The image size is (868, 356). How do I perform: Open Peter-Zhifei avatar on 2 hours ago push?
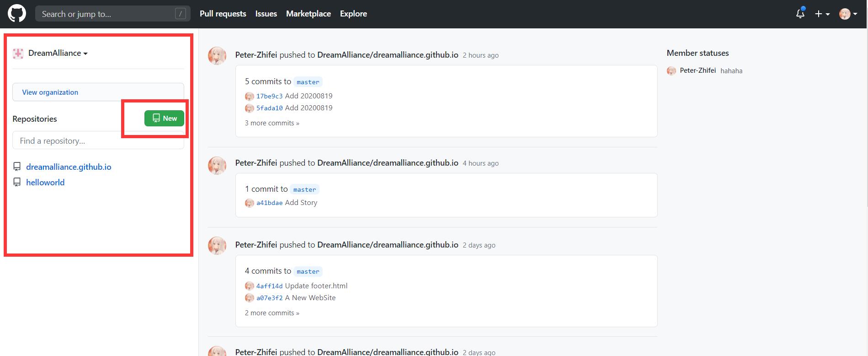[x=217, y=56]
